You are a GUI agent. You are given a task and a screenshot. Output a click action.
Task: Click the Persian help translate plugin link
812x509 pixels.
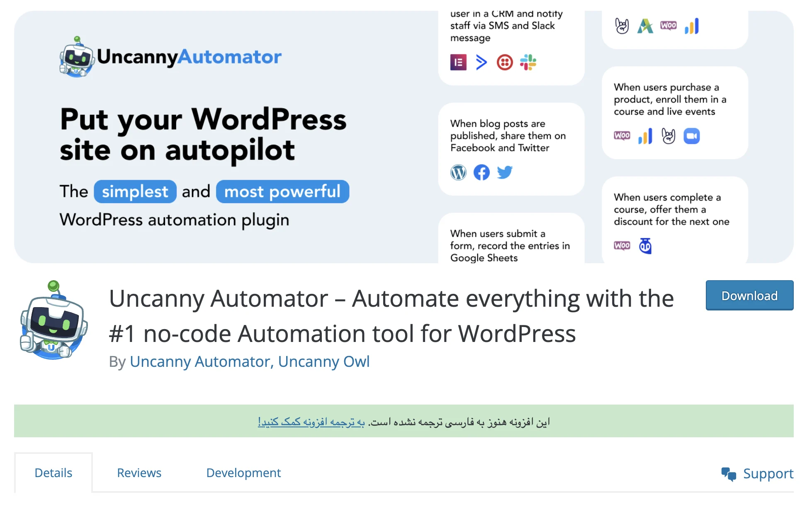click(311, 422)
